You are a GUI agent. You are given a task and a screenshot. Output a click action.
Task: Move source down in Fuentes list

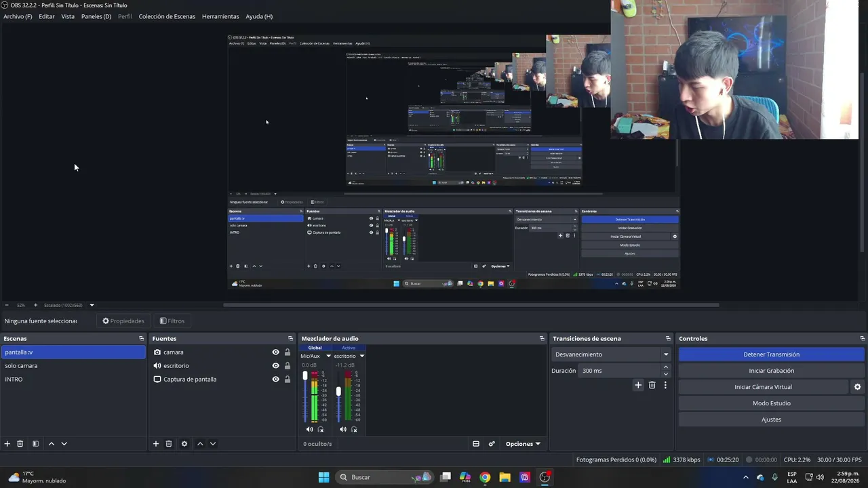tap(213, 444)
